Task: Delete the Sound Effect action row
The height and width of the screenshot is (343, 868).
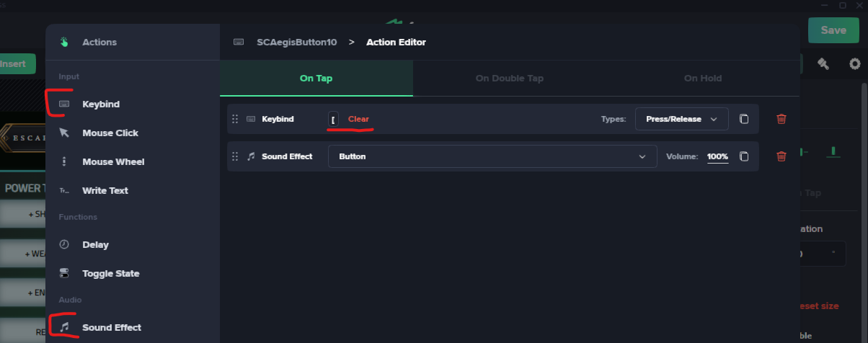Action: coord(781,156)
